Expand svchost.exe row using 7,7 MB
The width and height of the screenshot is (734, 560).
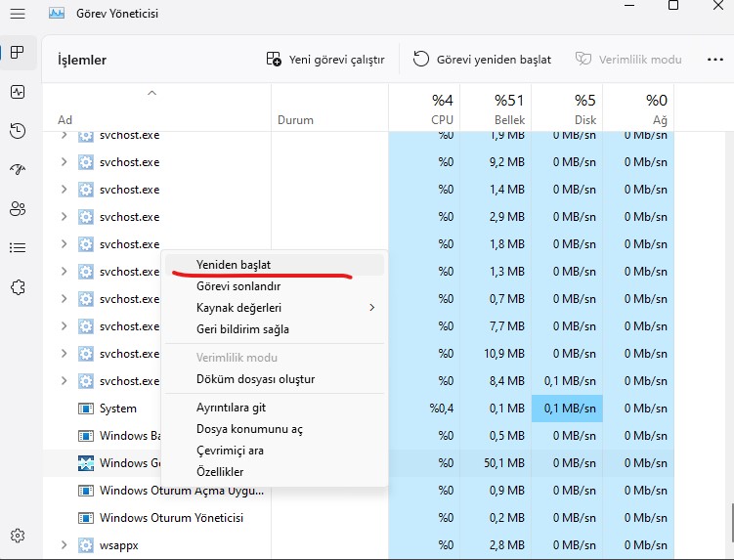tap(65, 325)
